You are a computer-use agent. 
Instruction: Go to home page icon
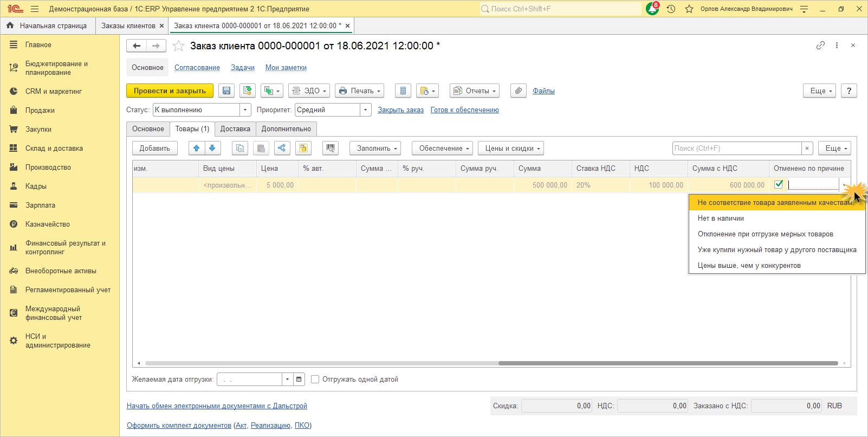click(10, 25)
